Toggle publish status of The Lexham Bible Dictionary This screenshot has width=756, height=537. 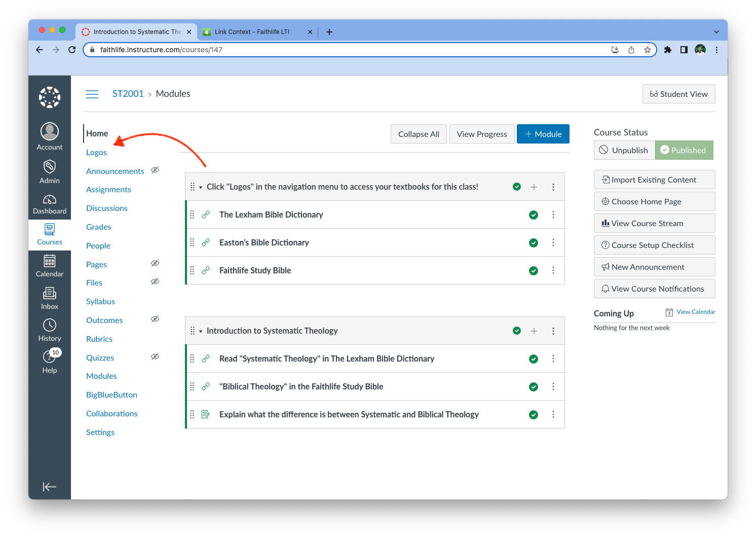534,215
